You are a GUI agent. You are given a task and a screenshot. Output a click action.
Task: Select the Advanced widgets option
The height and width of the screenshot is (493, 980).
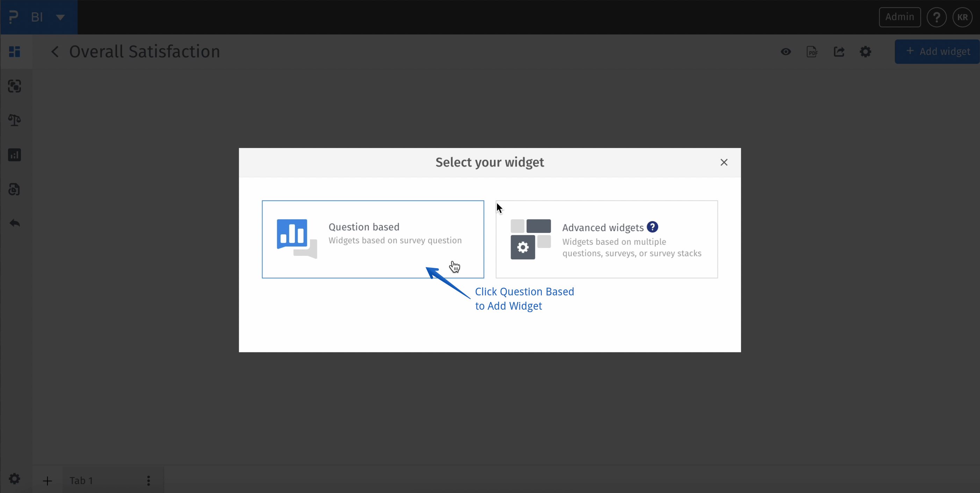(x=606, y=239)
